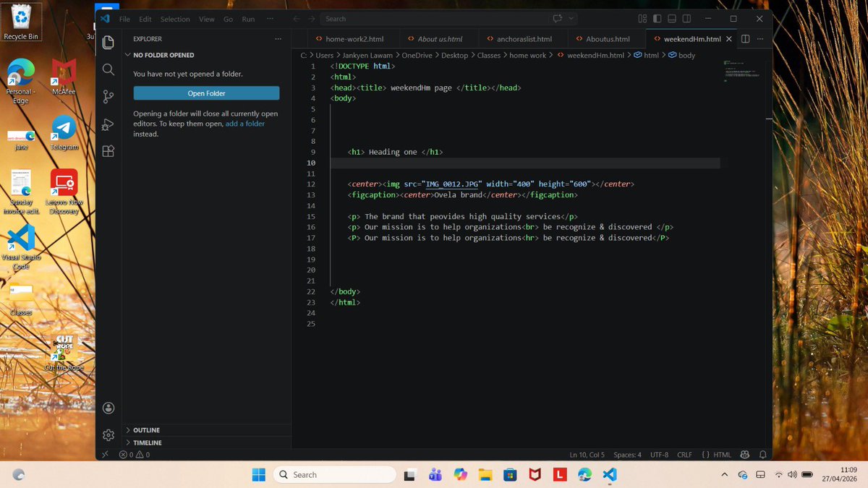This screenshot has height=488, width=868.
Task: Open Explorer Views and More Actions ellipsis
Action: [278, 39]
